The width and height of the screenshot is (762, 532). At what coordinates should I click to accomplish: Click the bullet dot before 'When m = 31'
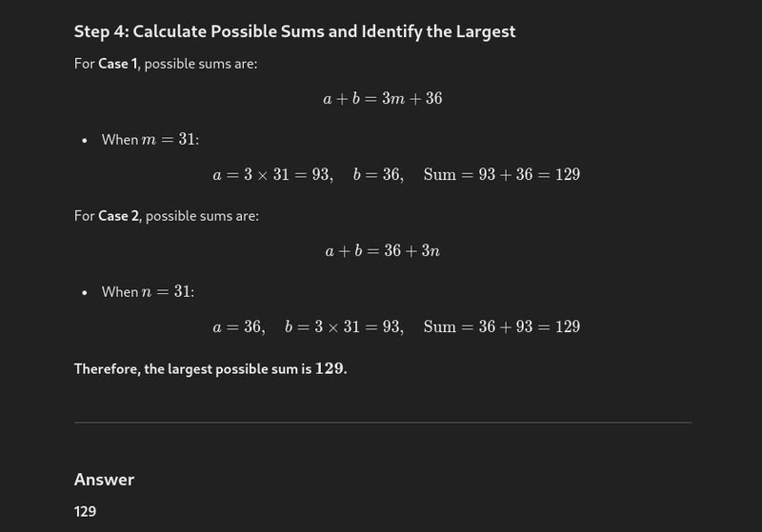85,140
